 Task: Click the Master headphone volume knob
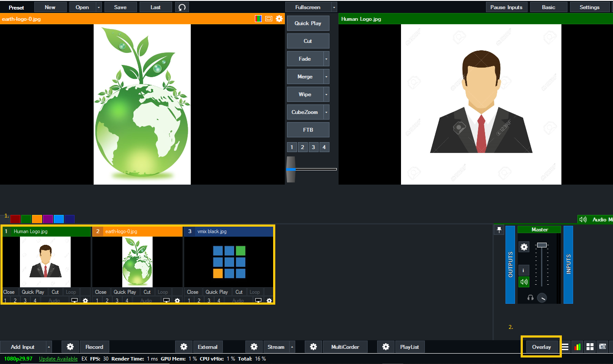(541, 298)
